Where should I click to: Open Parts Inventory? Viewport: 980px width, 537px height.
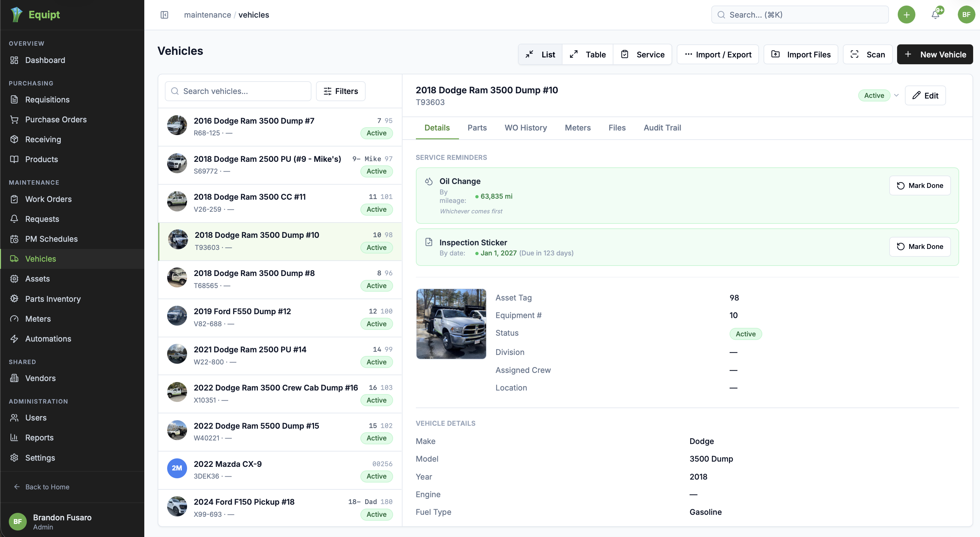pos(72,299)
